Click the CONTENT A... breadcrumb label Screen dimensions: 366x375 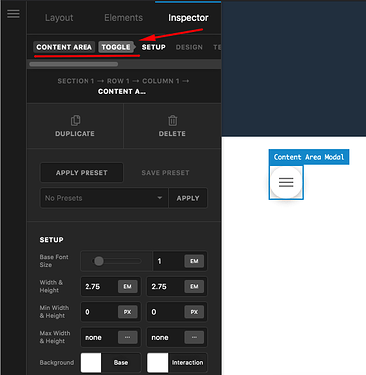tap(122, 91)
